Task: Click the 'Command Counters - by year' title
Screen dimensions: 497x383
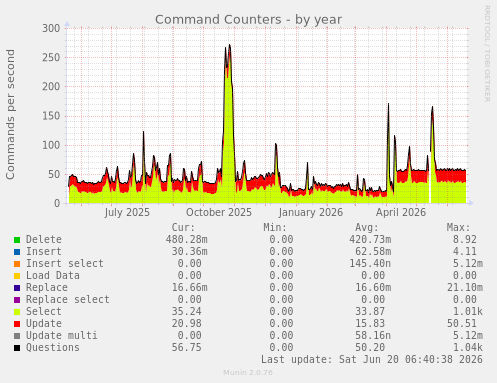Action: [248, 20]
